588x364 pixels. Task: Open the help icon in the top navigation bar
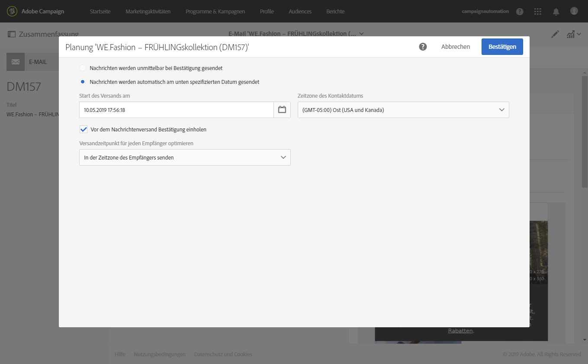point(520,11)
